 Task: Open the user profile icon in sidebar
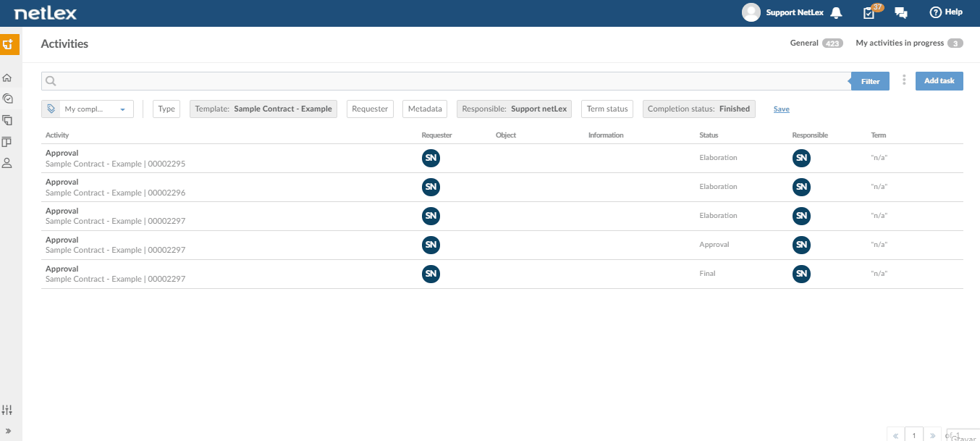tap(7, 163)
